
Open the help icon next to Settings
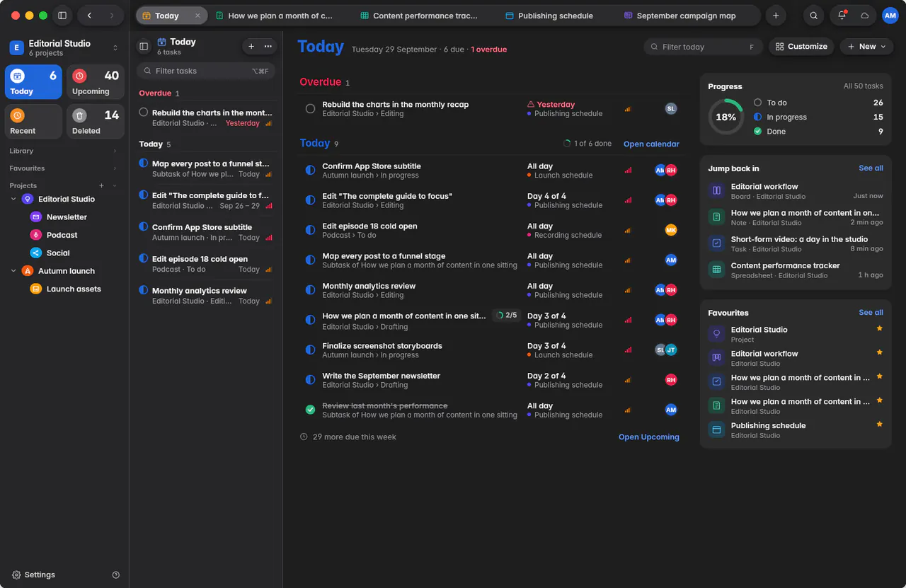pyautogui.click(x=116, y=575)
